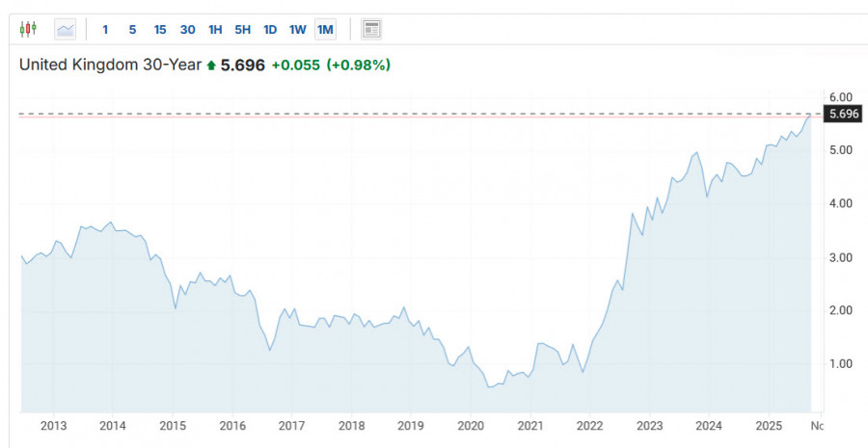Select the 30 minute interval
Image resolution: width=868 pixels, height=448 pixels.
(188, 30)
